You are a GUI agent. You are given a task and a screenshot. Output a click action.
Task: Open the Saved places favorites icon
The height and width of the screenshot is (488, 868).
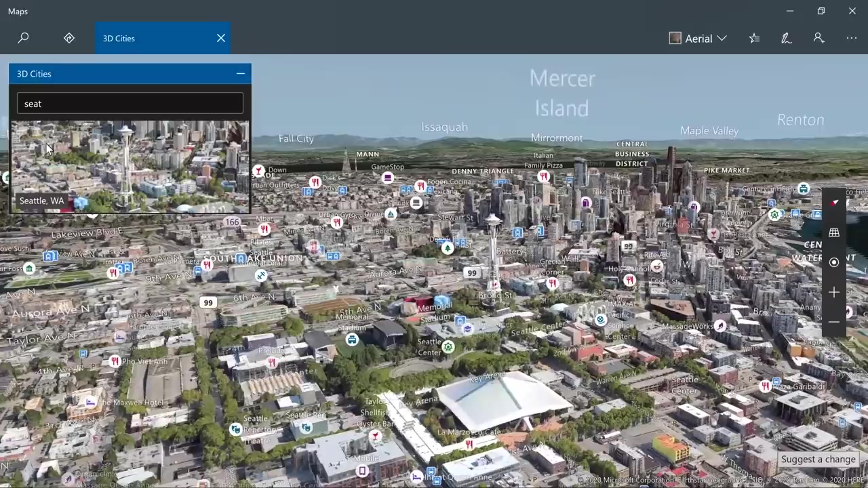[x=754, y=39]
